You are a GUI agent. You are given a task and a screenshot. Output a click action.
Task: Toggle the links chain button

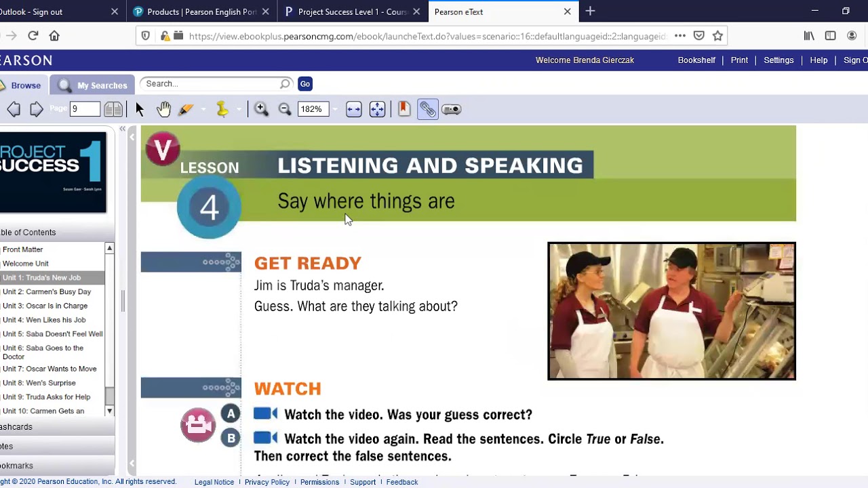[428, 109]
